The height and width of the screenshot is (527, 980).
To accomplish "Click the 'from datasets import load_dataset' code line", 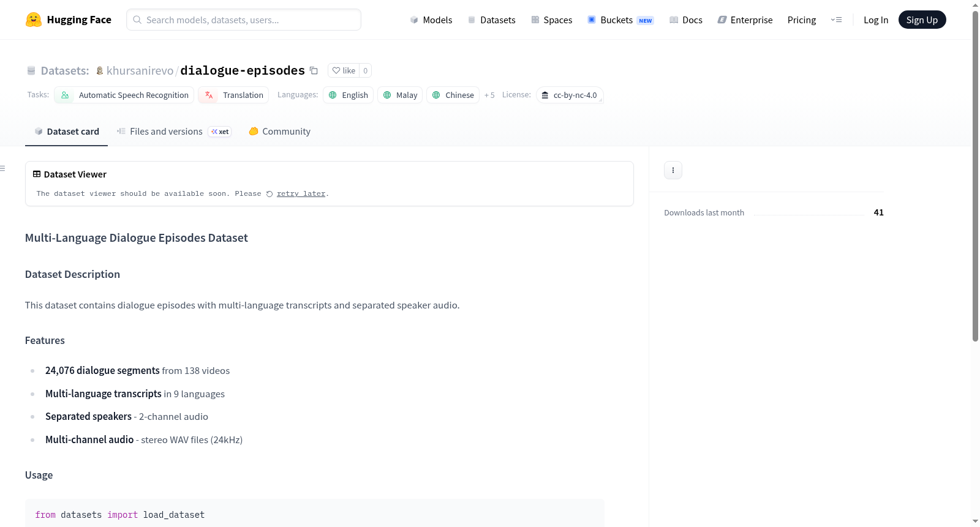I will click(120, 515).
